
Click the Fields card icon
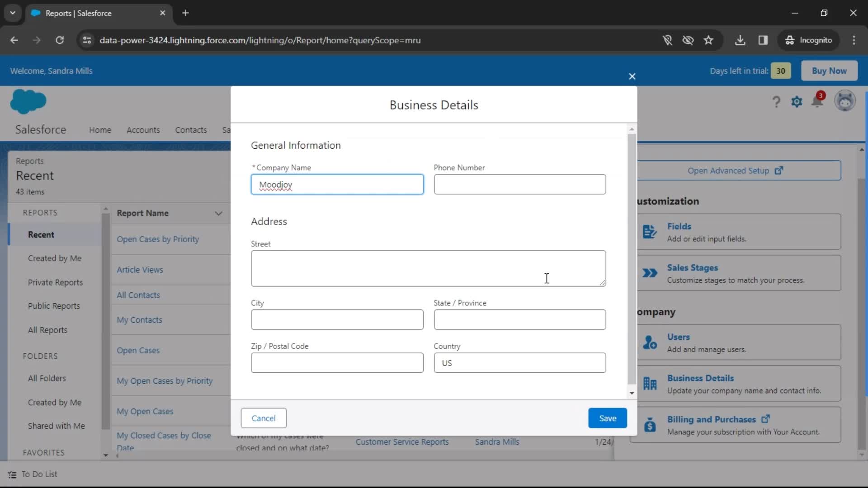[x=650, y=232]
